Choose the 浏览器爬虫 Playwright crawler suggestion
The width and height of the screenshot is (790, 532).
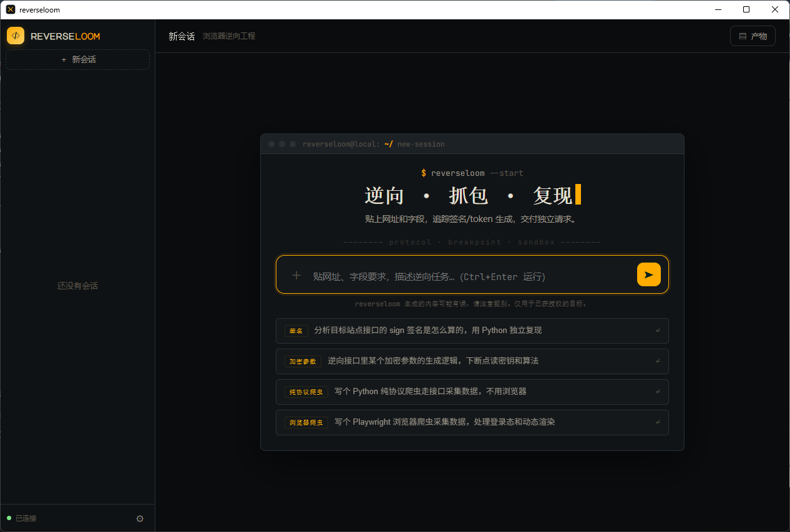pyautogui.click(x=472, y=422)
